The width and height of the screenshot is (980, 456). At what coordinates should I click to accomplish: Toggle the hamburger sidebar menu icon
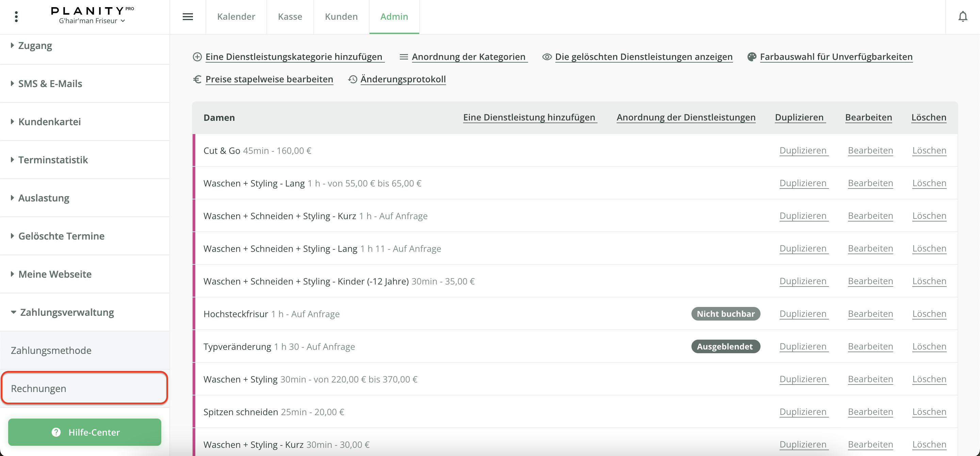[x=187, y=17]
